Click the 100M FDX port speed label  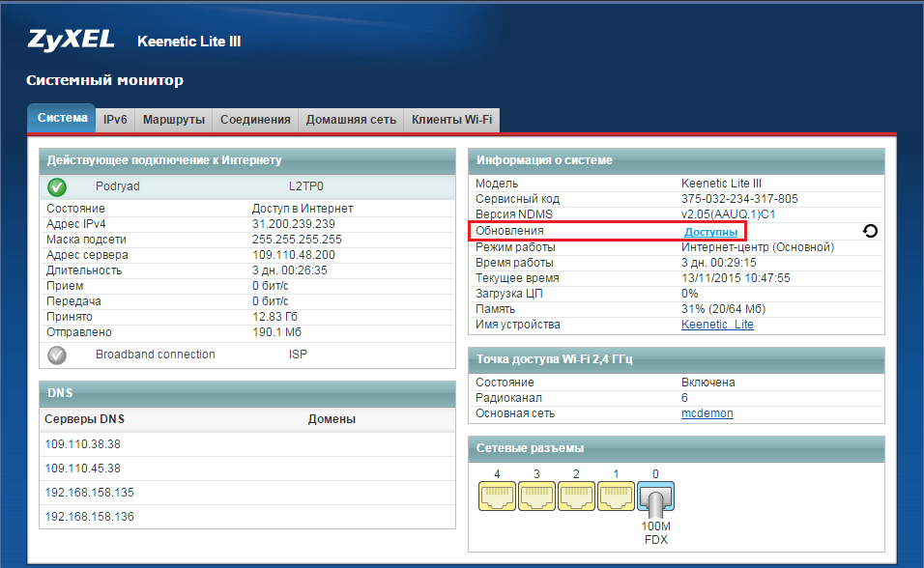point(656,532)
